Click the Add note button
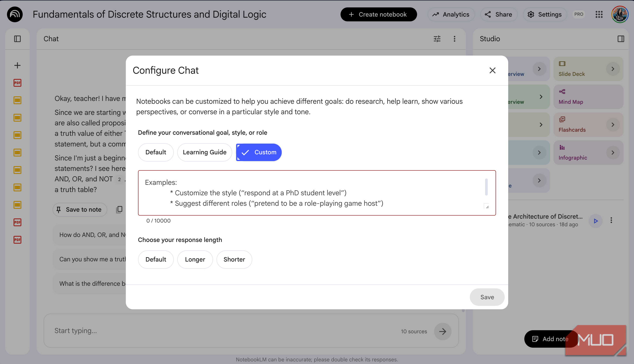This screenshot has height=364, width=634. pyautogui.click(x=551, y=339)
